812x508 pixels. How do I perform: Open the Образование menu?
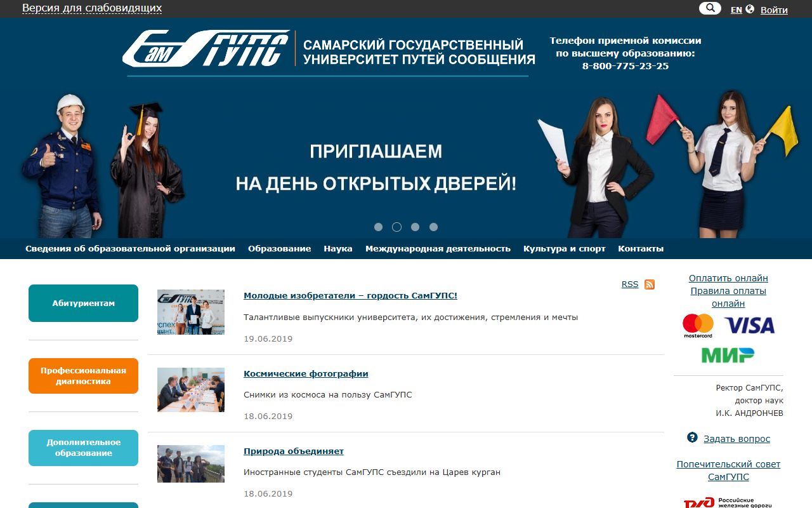click(279, 248)
